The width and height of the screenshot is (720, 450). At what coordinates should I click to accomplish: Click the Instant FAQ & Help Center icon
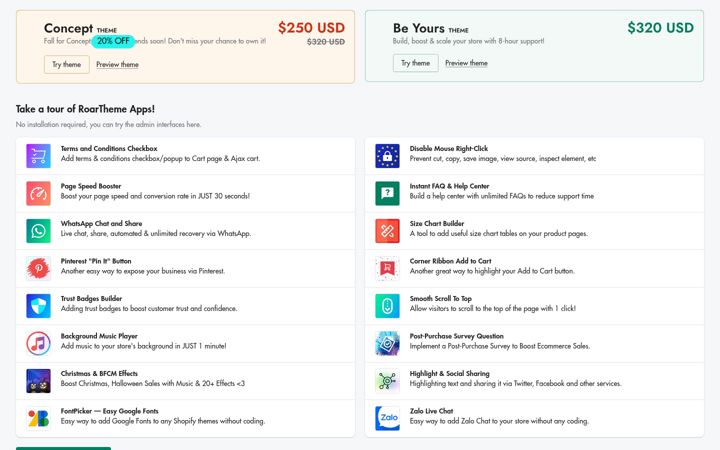pyautogui.click(x=387, y=193)
